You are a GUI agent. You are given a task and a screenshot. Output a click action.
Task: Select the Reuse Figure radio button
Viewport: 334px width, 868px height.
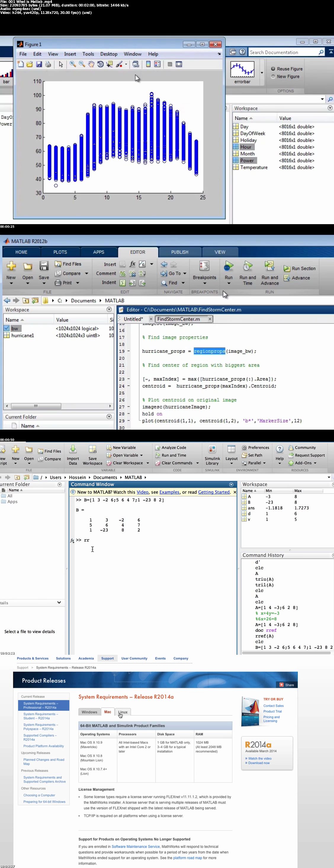273,69
